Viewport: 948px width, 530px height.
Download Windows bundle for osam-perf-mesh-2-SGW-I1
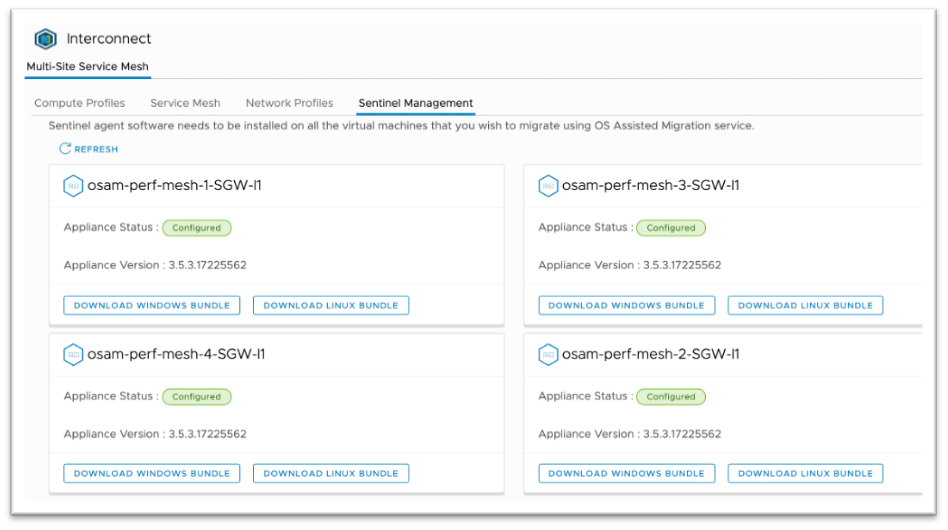coord(626,473)
